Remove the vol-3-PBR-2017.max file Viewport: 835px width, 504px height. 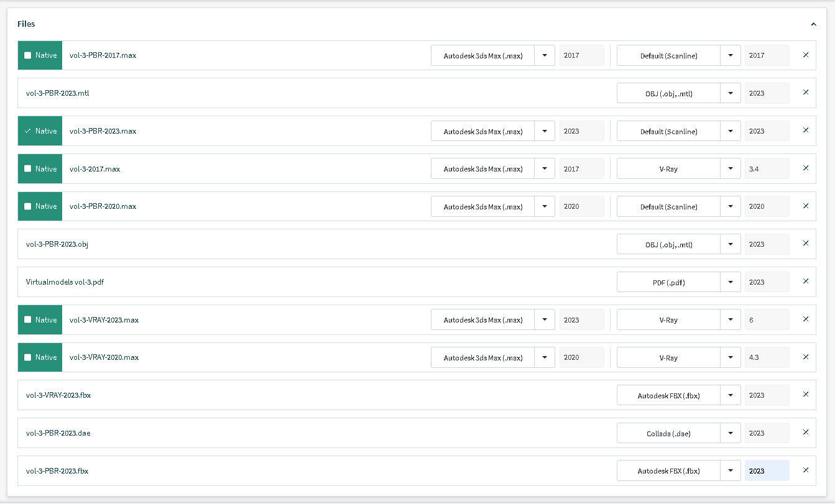click(806, 55)
